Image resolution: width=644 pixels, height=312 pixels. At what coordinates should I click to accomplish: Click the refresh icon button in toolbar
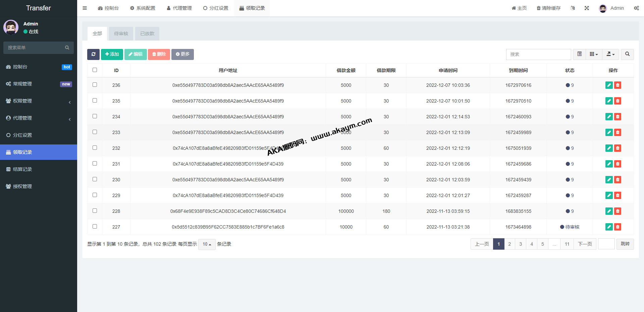tap(93, 54)
